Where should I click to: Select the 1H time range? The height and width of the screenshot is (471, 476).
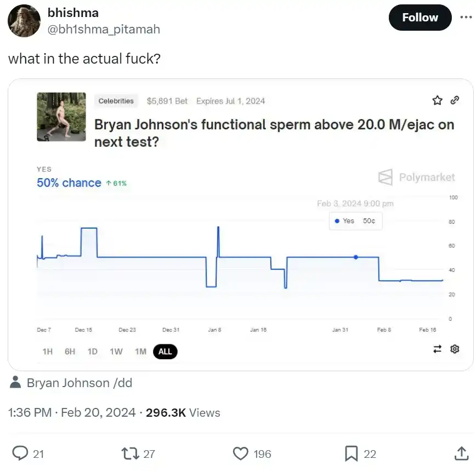48,351
